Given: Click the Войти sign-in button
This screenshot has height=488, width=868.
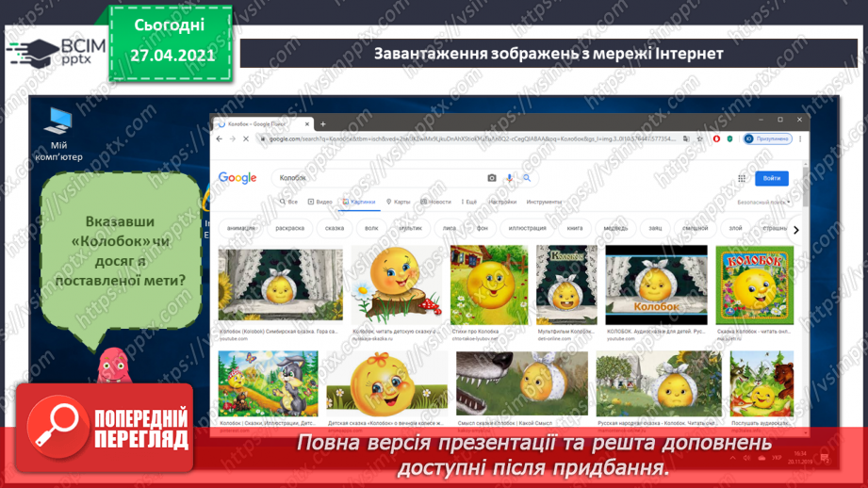Looking at the screenshot, I should [x=772, y=178].
